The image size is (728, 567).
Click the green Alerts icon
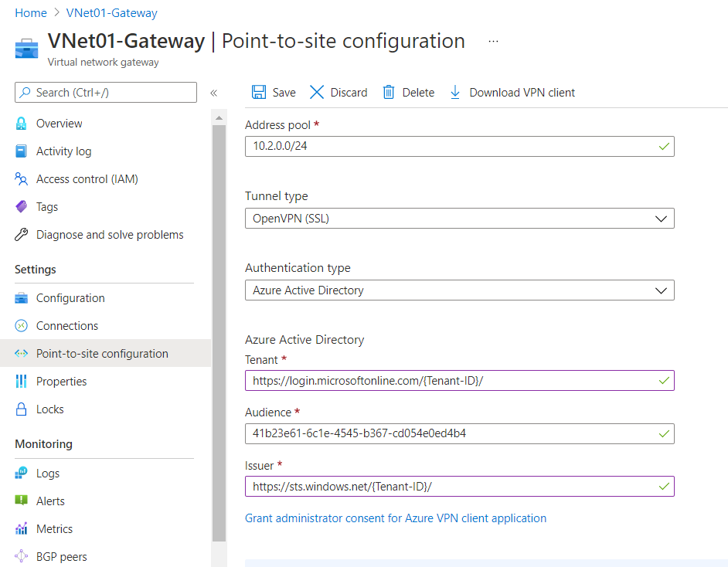point(22,501)
